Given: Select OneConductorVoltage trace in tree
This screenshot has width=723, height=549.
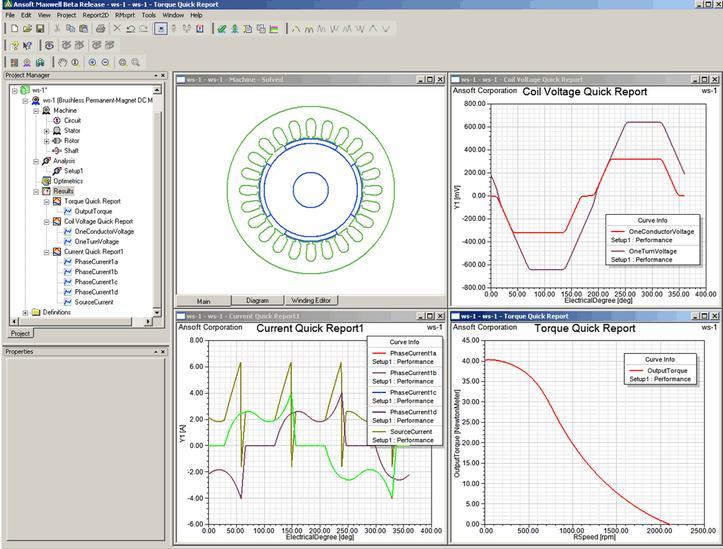Looking at the screenshot, I should tap(104, 232).
